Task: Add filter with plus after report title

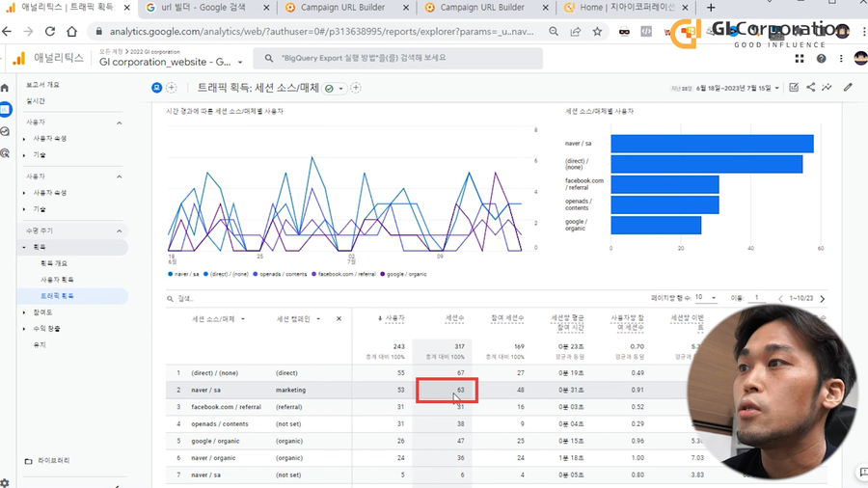Action: [355, 88]
